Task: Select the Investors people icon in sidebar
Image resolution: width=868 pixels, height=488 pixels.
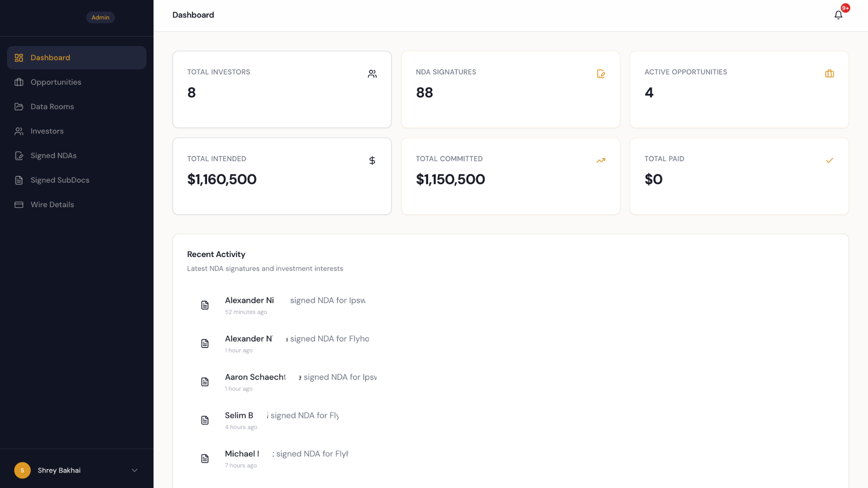Action: [19, 131]
